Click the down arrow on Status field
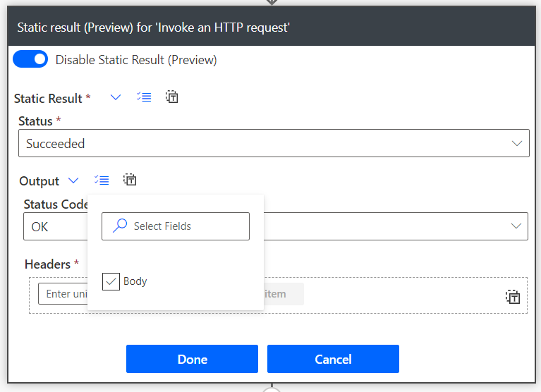Image resolution: width=541 pixels, height=392 pixels. point(516,144)
